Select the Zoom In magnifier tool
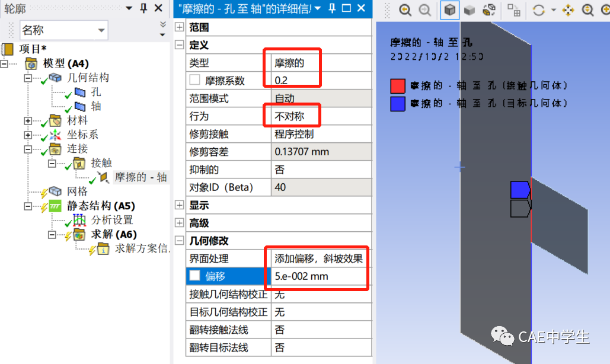This screenshot has width=610, height=364. click(606, 8)
